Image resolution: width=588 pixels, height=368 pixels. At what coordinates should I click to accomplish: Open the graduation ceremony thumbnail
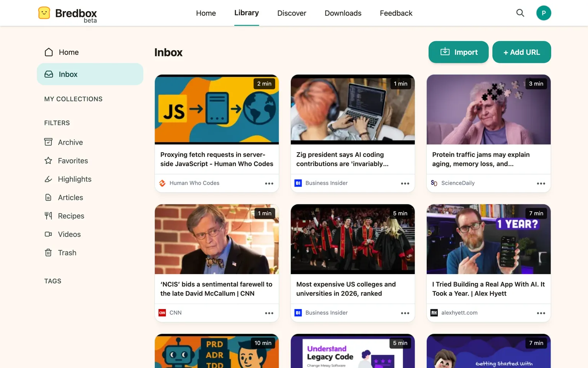353,239
